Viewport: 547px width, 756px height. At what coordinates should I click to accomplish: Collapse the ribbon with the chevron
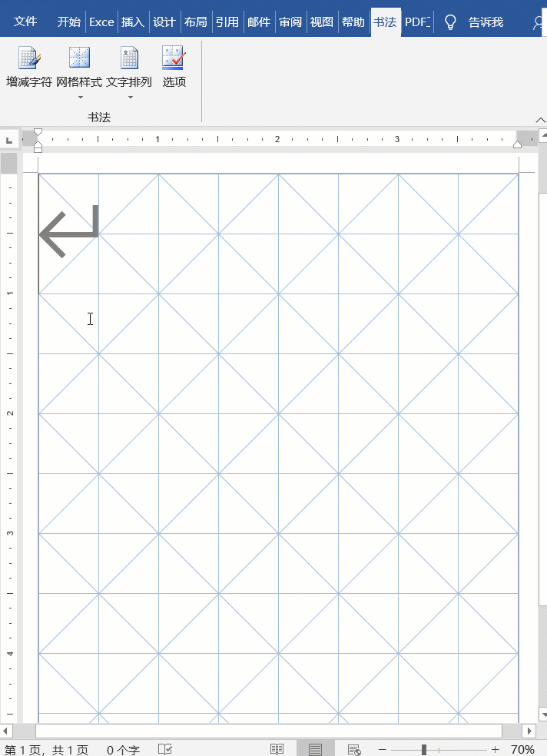(x=541, y=120)
